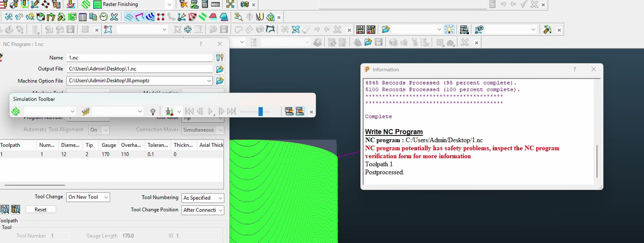
Task: Toggle the highlighted blue raster lines icon
Action: pyautogui.click(x=129, y=17)
